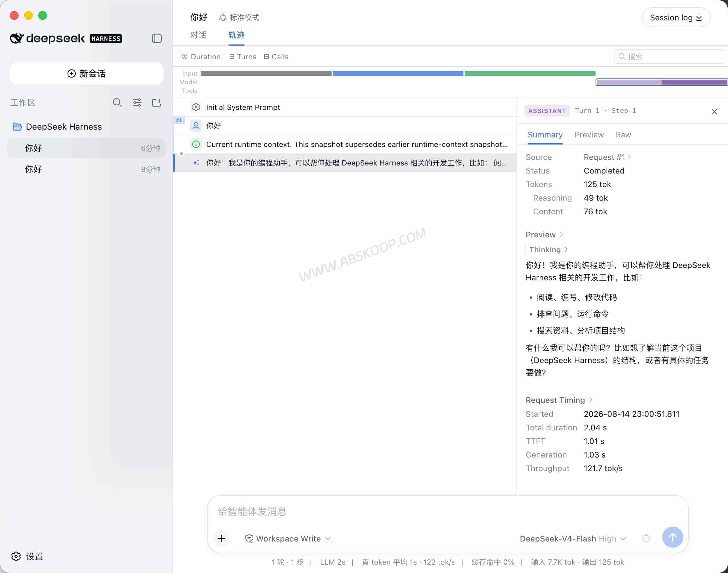Click the Throughput 121.7 tok/s value
The image size is (728, 573).
[x=603, y=468]
